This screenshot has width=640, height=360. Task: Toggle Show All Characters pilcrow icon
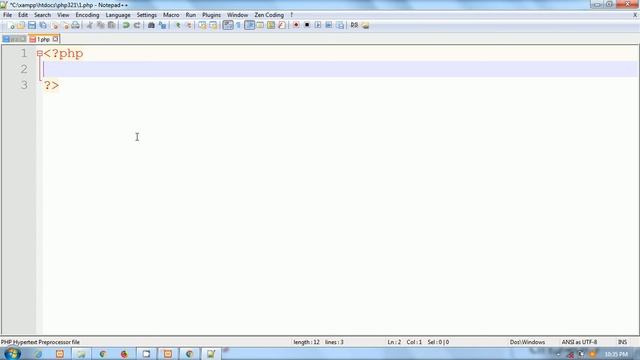pos(238,25)
